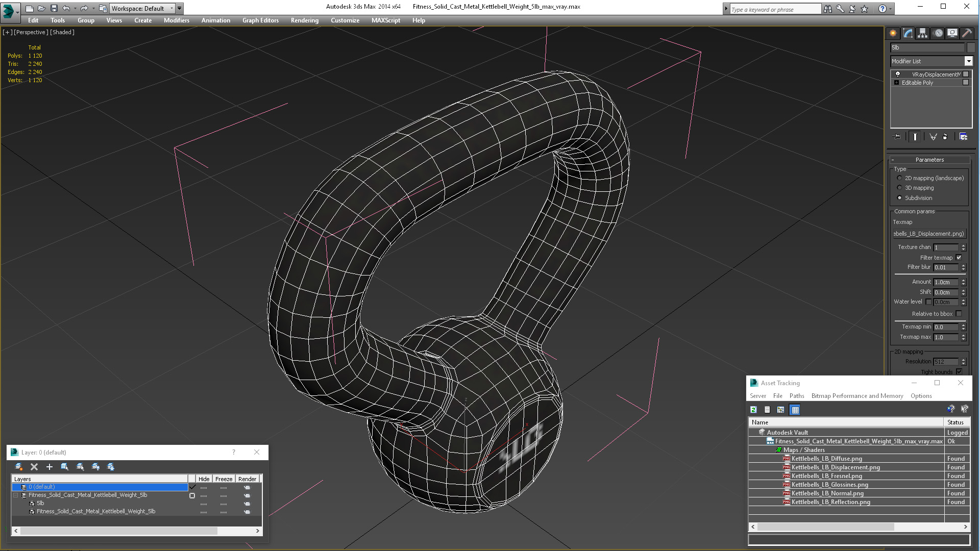Open the Utilities command panel tab
980x551 pixels.
tap(967, 33)
